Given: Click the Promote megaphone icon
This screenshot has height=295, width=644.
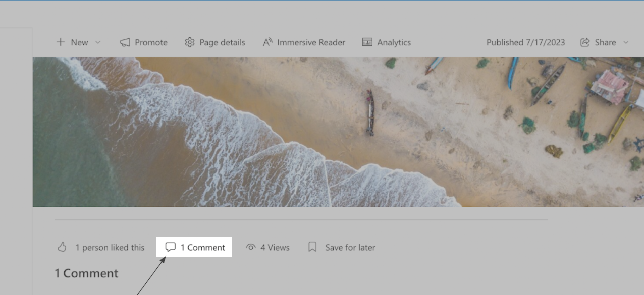Looking at the screenshot, I should [x=125, y=42].
